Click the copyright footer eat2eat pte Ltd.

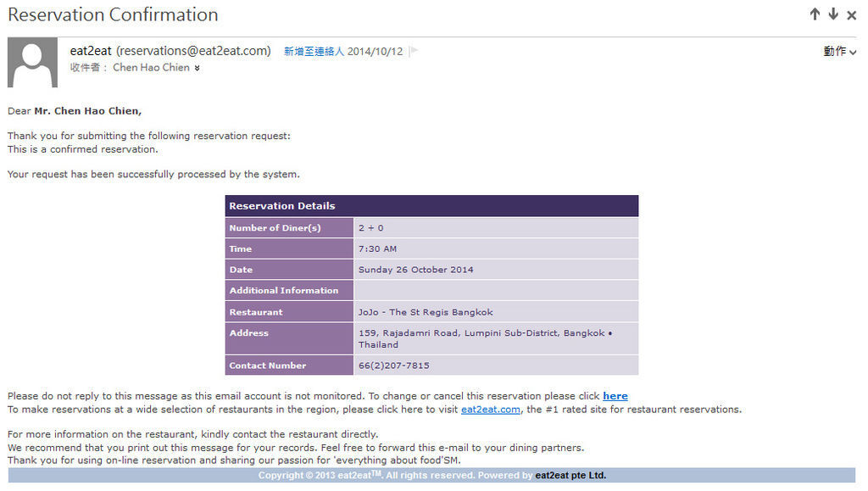570,475
